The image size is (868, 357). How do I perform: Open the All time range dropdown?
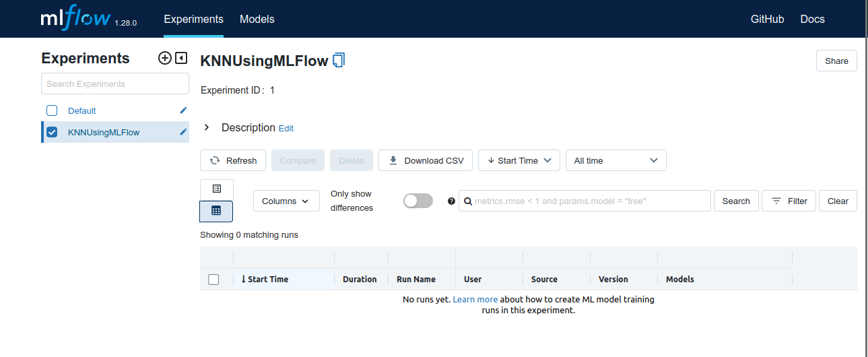(616, 160)
